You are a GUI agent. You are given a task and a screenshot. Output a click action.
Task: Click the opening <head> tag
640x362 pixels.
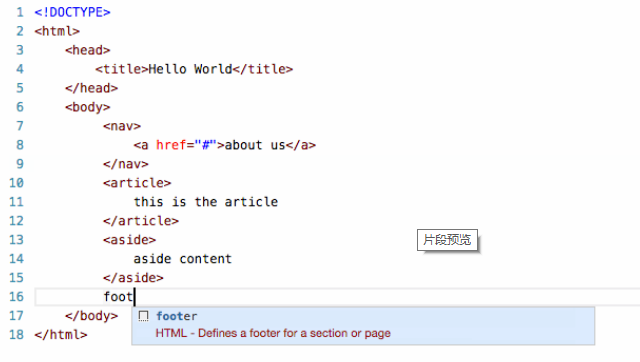coord(88,50)
